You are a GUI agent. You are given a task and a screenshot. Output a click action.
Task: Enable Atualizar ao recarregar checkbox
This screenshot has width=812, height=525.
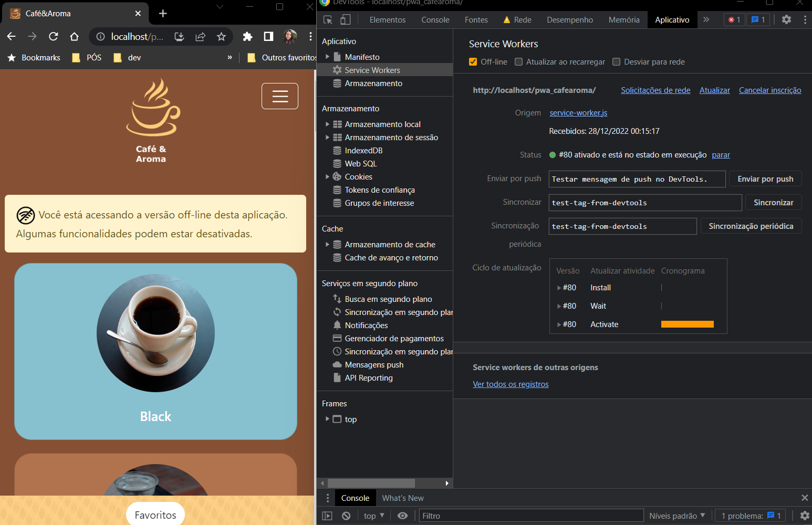click(x=518, y=62)
